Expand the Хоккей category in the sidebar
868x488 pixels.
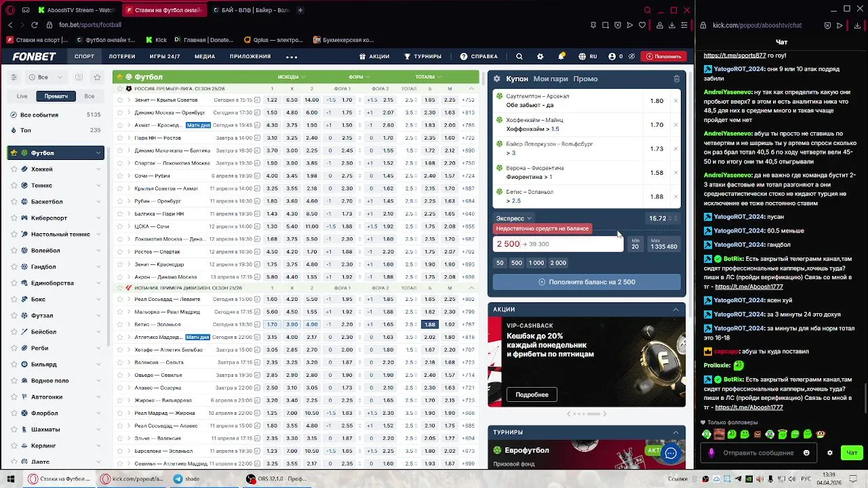point(98,169)
